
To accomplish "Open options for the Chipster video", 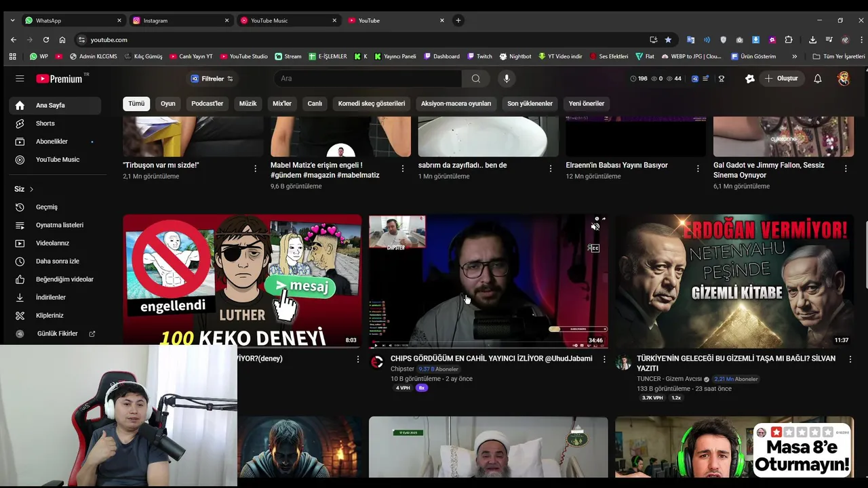I will click(x=604, y=359).
